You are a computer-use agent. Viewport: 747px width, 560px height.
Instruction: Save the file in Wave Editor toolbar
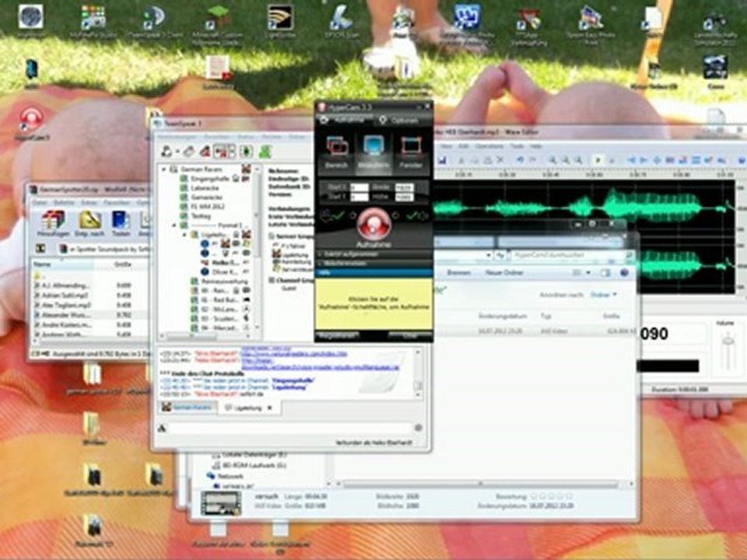[x=442, y=160]
